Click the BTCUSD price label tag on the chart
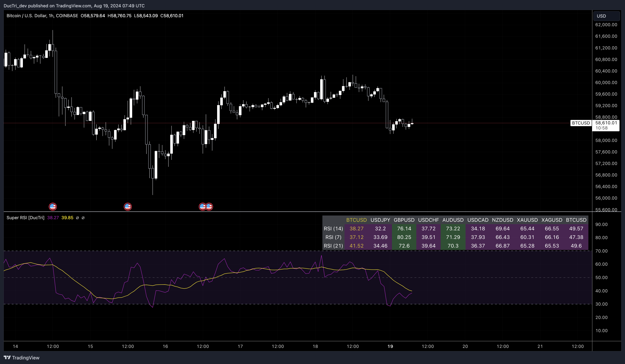625x364 pixels. coord(581,123)
